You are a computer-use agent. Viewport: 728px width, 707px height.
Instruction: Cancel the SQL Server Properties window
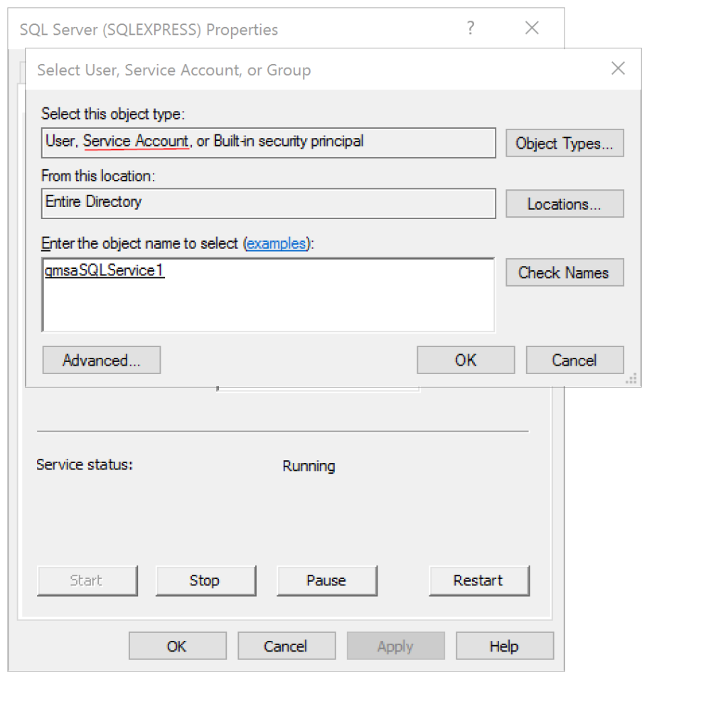[287, 646]
